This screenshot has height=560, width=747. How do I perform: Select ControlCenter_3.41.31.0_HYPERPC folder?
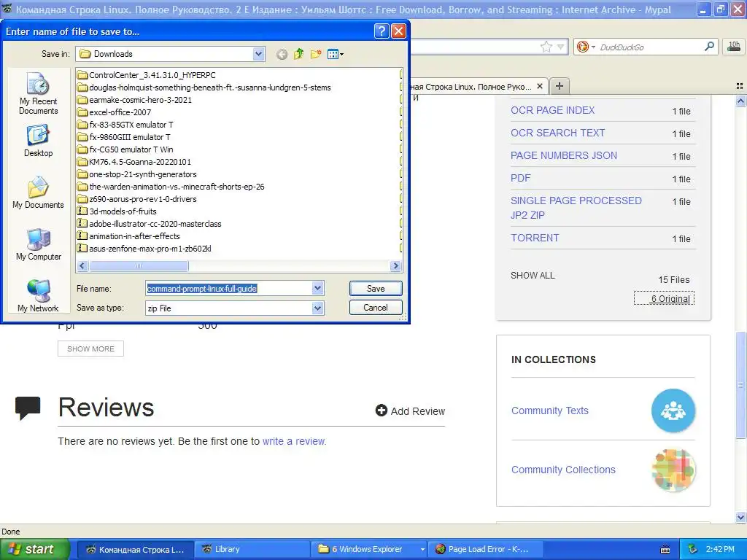click(x=146, y=75)
